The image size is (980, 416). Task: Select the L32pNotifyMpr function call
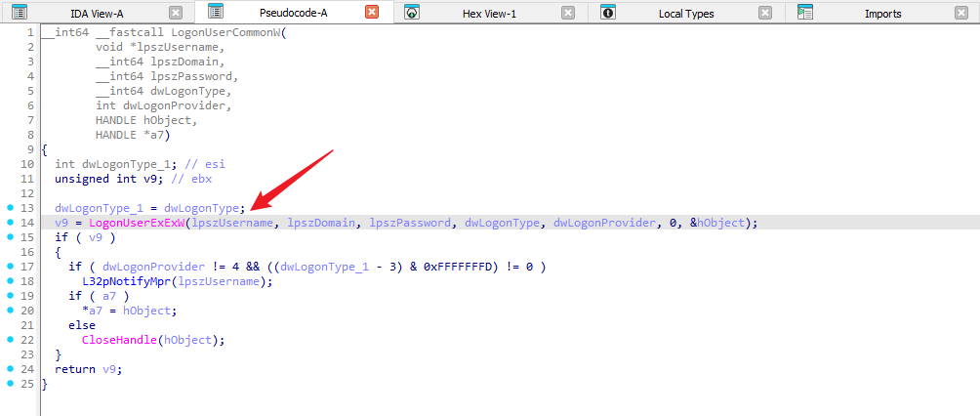(x=129, y=281)
